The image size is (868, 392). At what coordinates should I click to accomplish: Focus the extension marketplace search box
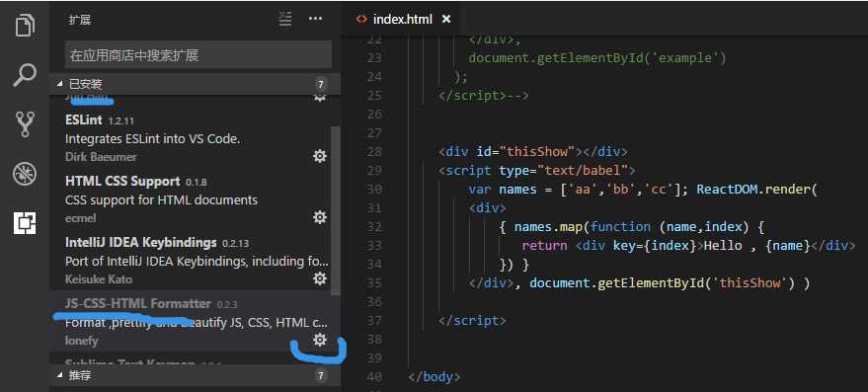click(x=198, y=55)
